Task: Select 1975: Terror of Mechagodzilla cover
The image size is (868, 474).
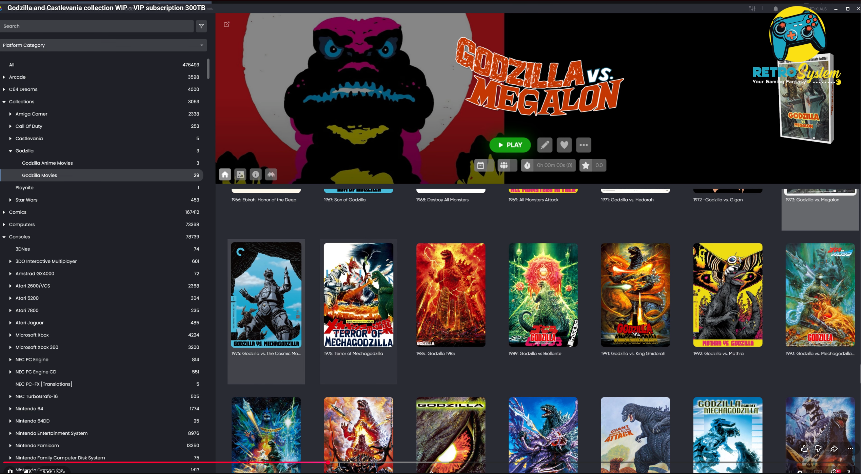Action: pos(358,295)
